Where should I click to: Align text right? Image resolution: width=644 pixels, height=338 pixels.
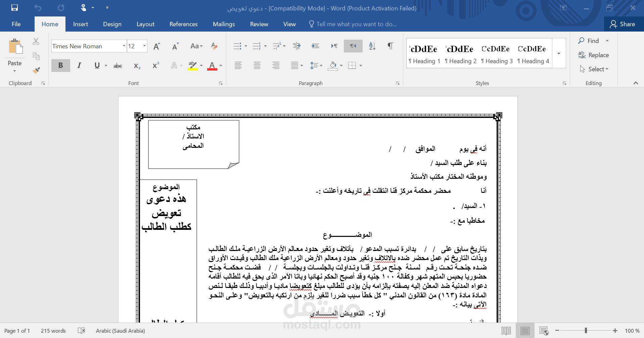(276, 66)
